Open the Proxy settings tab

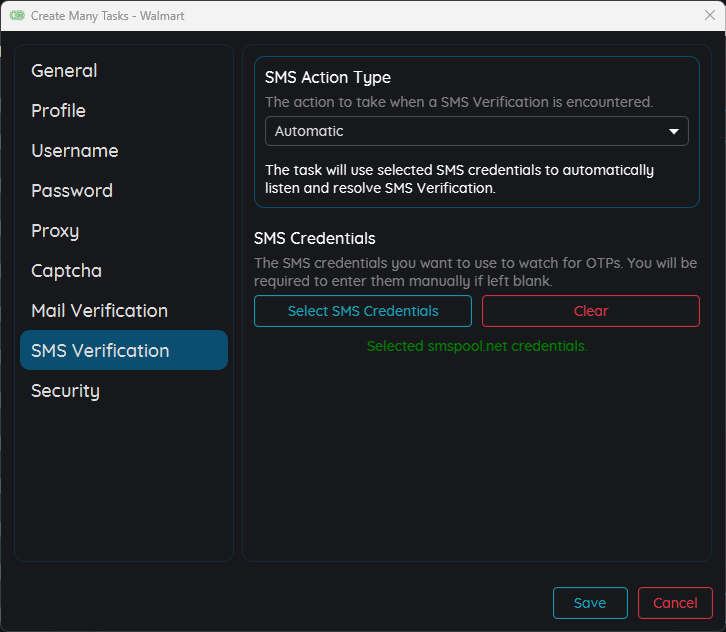(x=54, y=231)
